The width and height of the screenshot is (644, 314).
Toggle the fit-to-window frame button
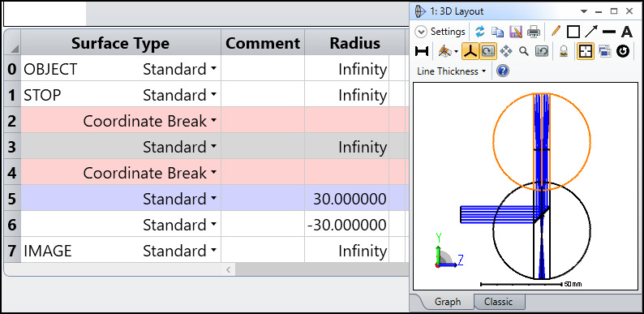[x=586, y=51]
